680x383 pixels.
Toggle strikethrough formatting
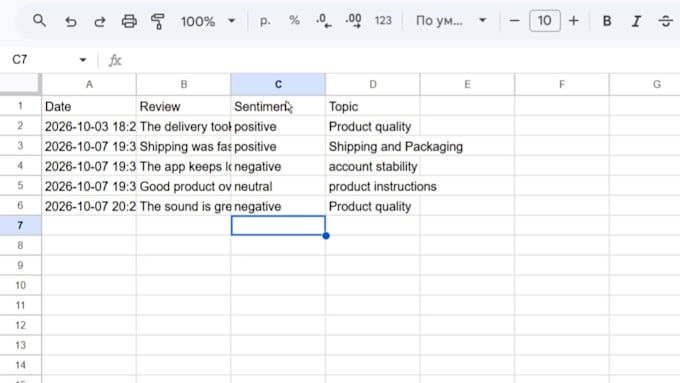click(x=666, y=21)
